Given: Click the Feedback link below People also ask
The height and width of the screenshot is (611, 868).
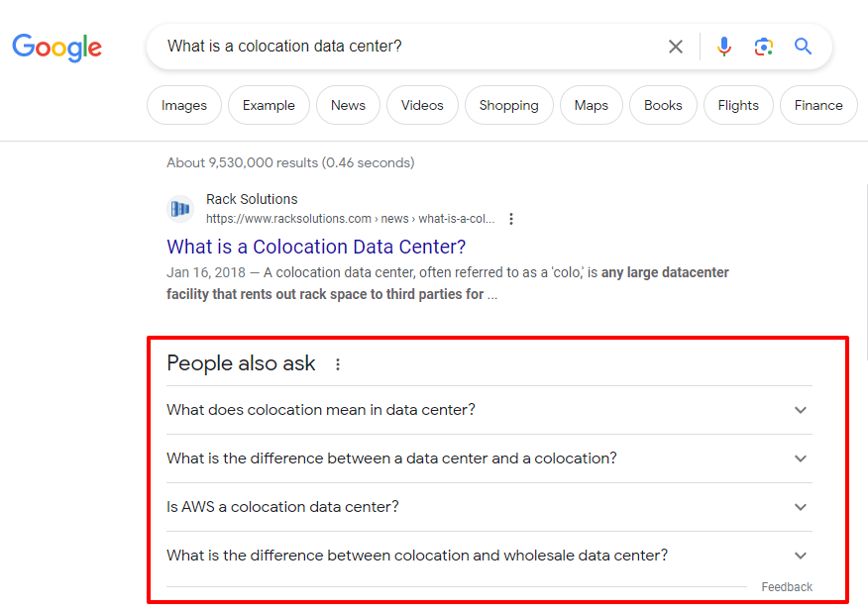Looking at the screenshot, I should coord(787,587).
